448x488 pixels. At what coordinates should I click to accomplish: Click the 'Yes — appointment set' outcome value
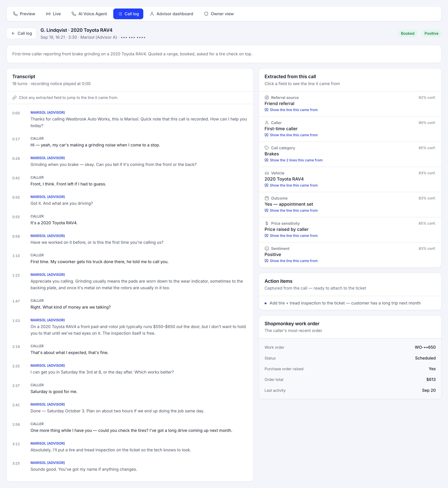pos(289,204)
